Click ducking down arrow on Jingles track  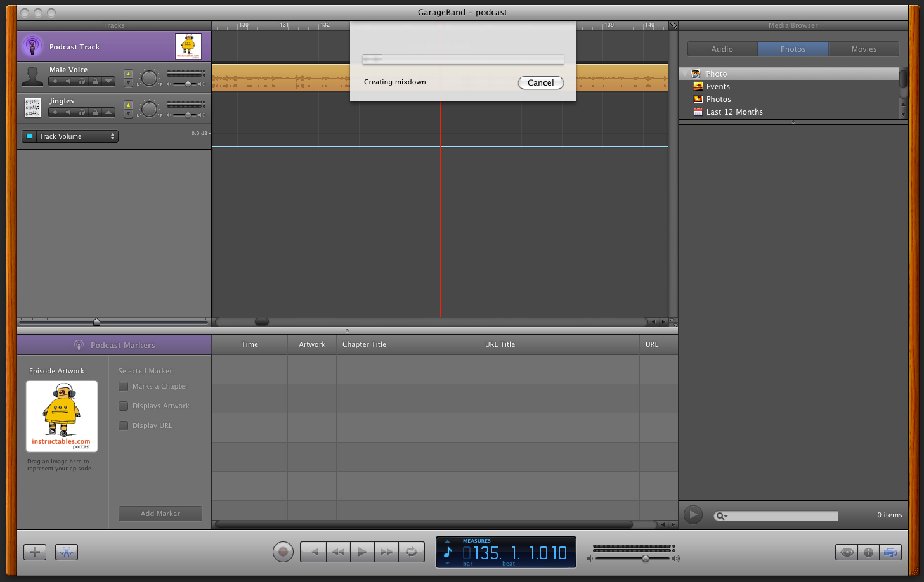coord(128,114)
